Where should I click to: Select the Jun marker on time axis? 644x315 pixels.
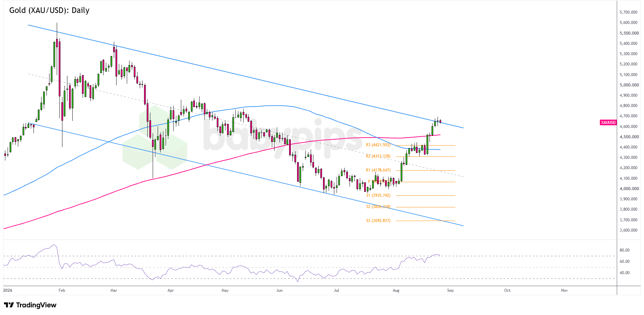[x=280, y=290]
